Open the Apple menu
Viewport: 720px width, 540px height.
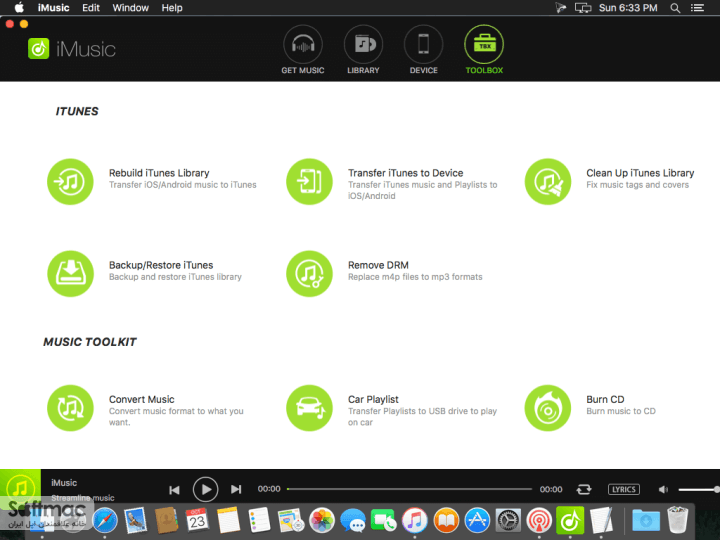(x=19, y=7)
